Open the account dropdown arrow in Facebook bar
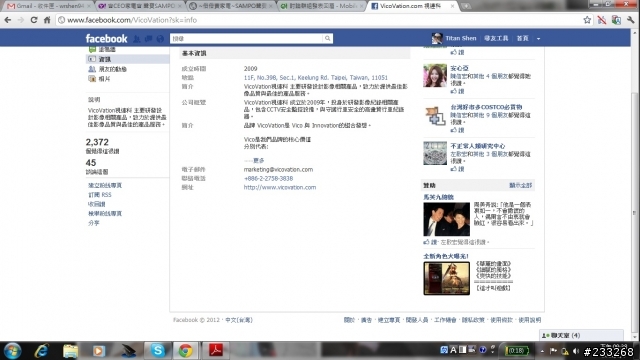Image resolution: width=640 pixels, height=360 pixels. pyautogui.click(x=538, y=39)
